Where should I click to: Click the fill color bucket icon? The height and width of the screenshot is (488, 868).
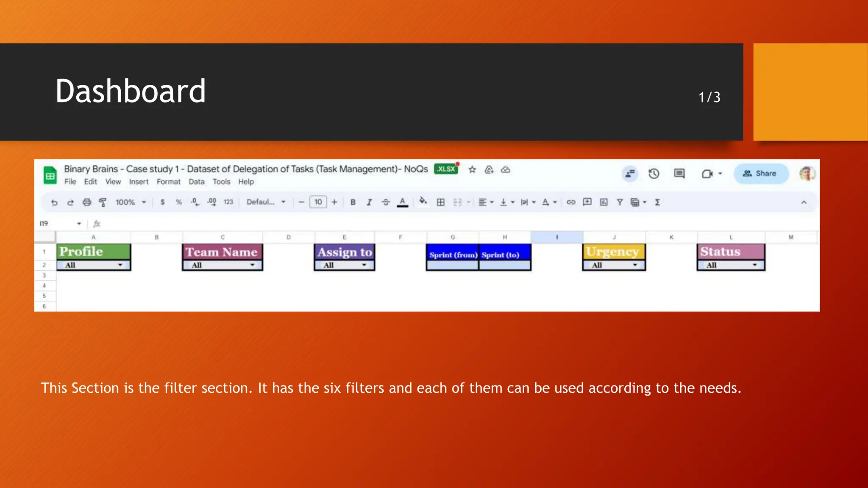point(423,201)
